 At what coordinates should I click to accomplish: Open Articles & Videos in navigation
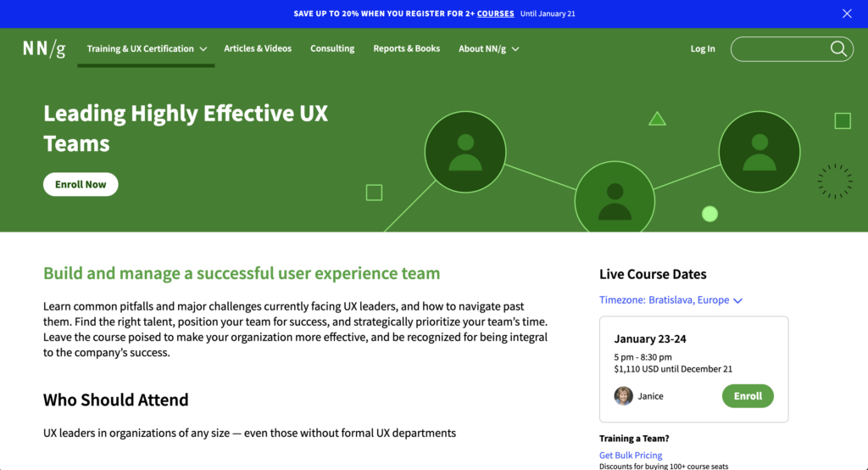(x=258, y=49)
